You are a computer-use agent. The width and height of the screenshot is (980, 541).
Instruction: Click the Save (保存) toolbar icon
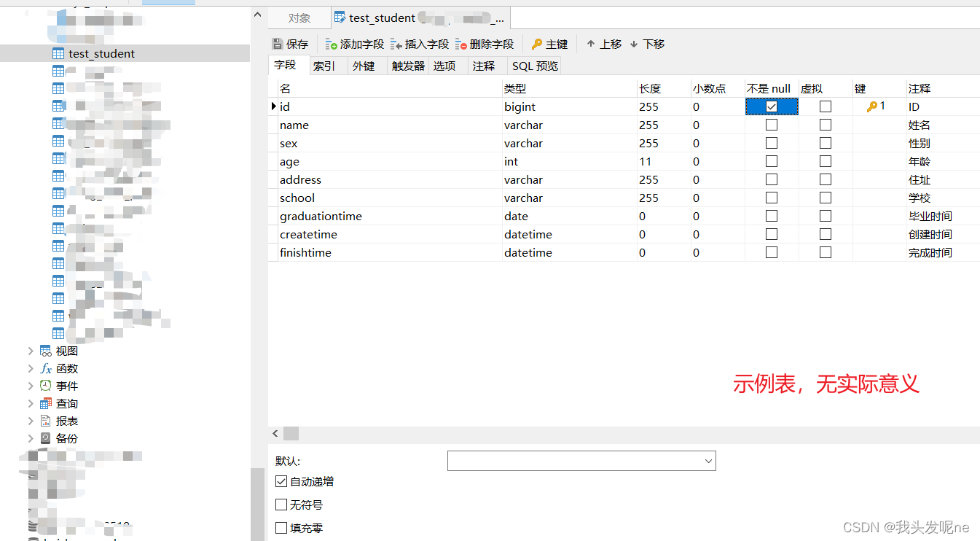coord(277,44)
